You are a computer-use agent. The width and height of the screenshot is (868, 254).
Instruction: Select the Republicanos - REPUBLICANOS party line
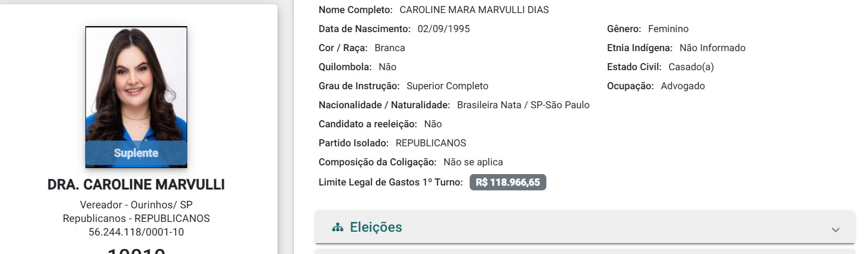tap(136, 219)
